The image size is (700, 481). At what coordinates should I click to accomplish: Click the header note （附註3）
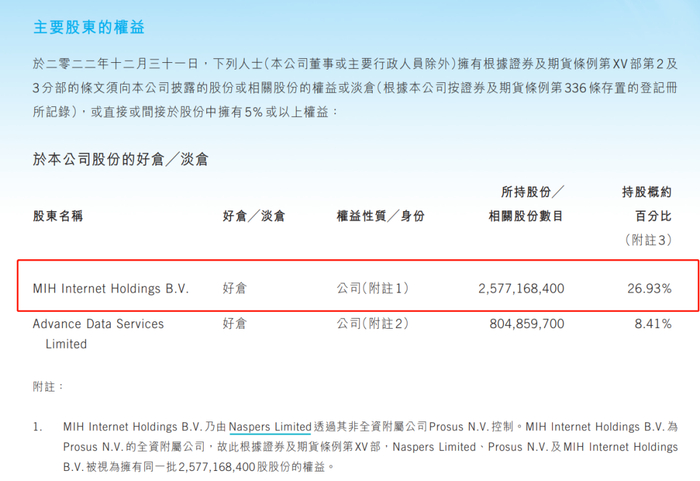click(647, 240)
